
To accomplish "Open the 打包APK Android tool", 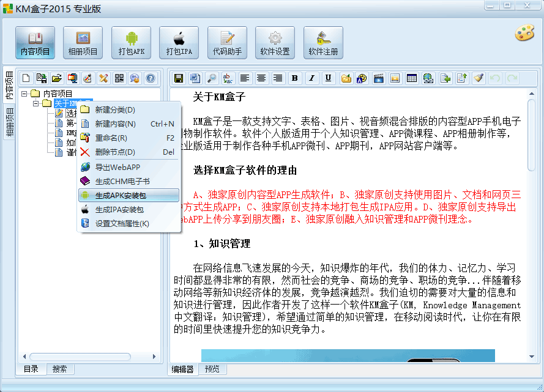I will point(131,43).
